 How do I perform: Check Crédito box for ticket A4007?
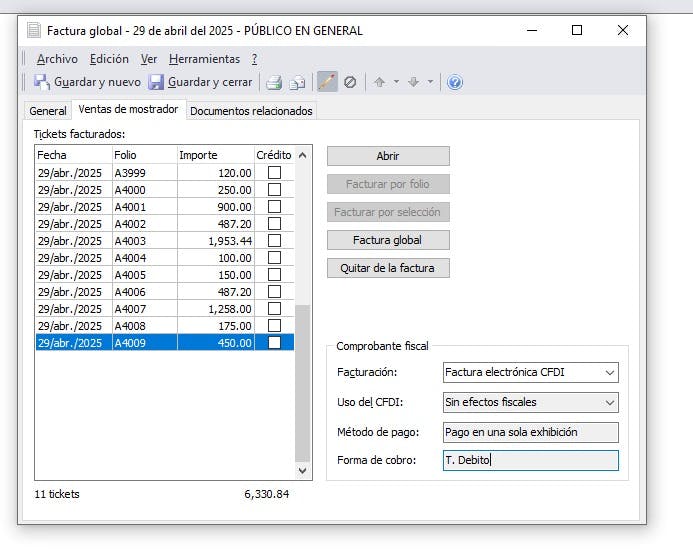pyautogui.click(x=274, y=308)
